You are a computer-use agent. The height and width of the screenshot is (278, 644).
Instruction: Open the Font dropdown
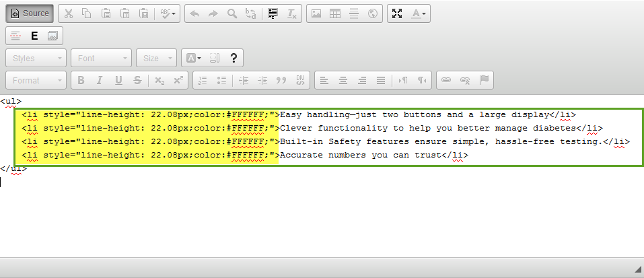(102, 59)
